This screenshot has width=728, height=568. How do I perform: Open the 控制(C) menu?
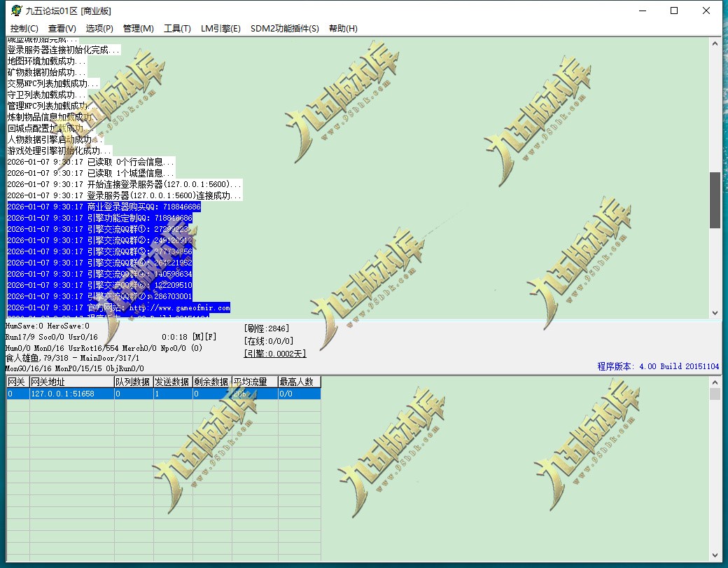24,28
